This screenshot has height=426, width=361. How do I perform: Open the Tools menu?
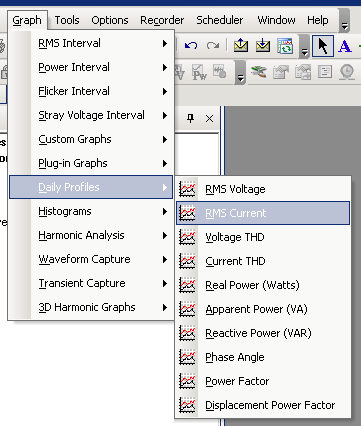(67, 20)
